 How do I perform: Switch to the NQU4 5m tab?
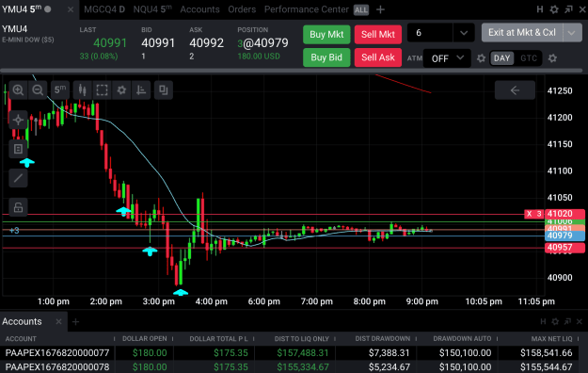[x=152, y=9]
